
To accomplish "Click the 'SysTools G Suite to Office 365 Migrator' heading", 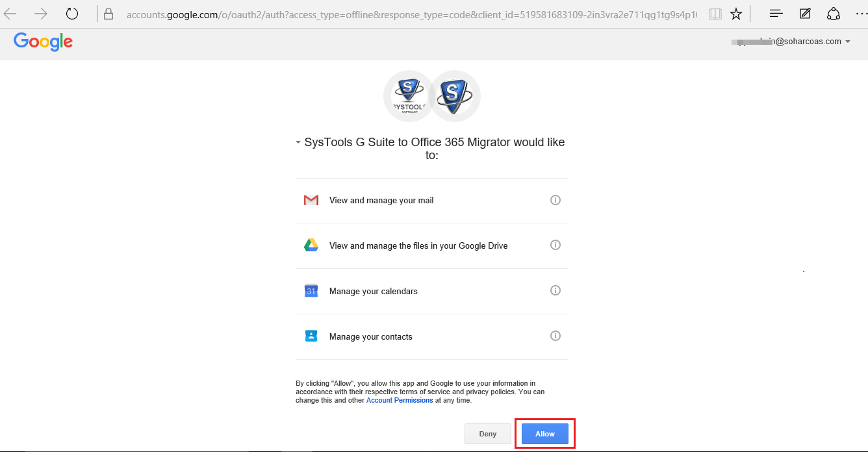I will click(435, 149).
